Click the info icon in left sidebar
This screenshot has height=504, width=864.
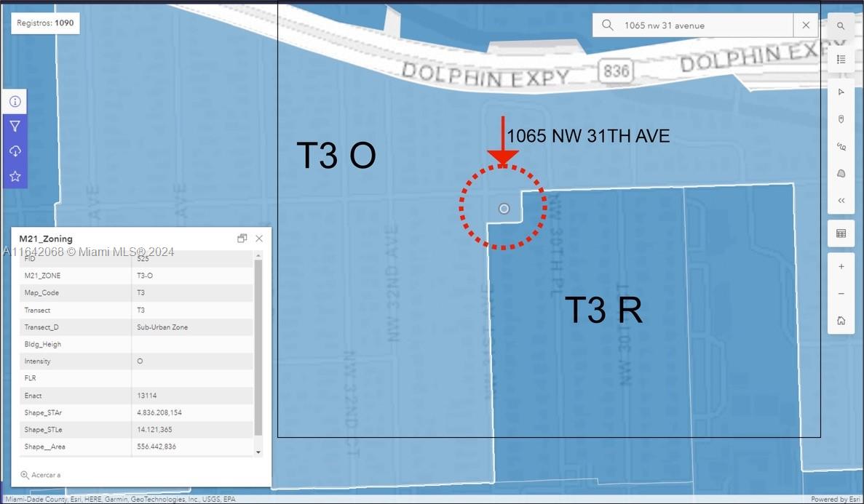pos(15,101)
